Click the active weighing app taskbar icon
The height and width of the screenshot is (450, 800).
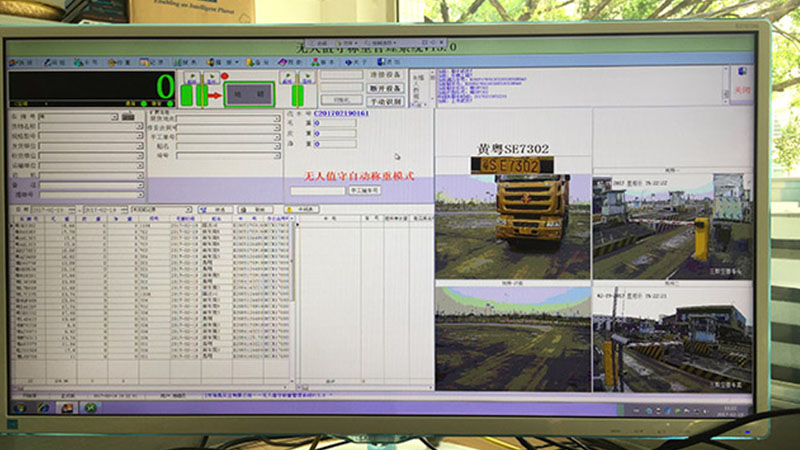click(x=67, y=408)
